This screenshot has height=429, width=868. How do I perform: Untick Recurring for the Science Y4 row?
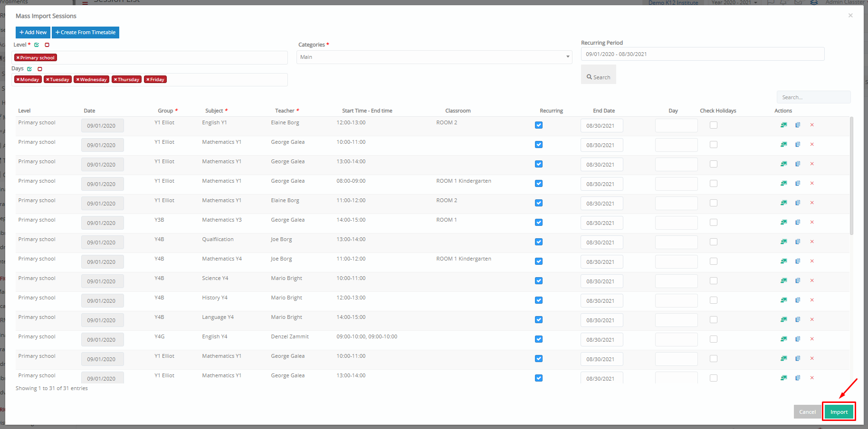point(539,281)
